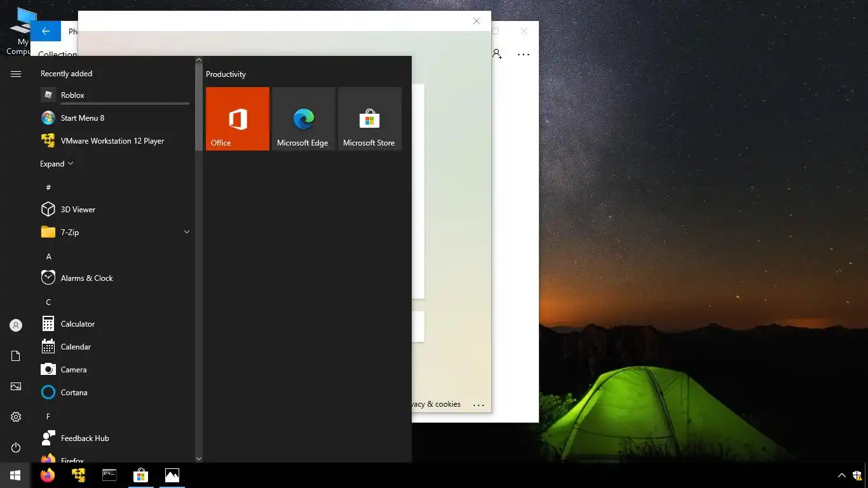Open the Collection tab in Photos
Viewport: 868px width, 488px height.
[58, 54]
